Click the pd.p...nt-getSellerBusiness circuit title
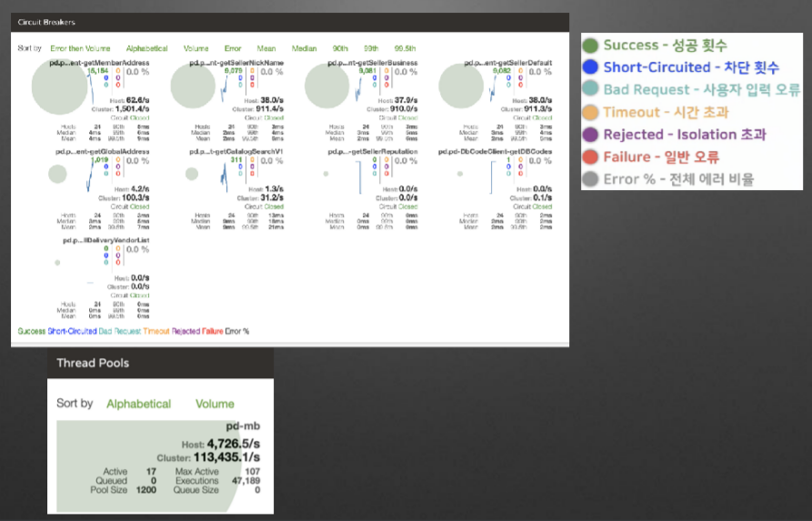This screenshot has width=812, height=521. [x=372, y=63]
